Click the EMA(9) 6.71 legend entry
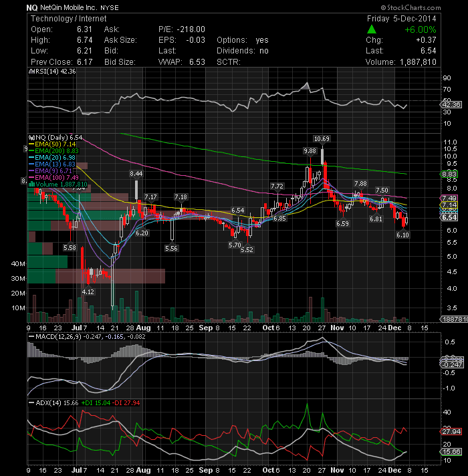The height and width of the screenshot is (476, 468). [50, 171]
